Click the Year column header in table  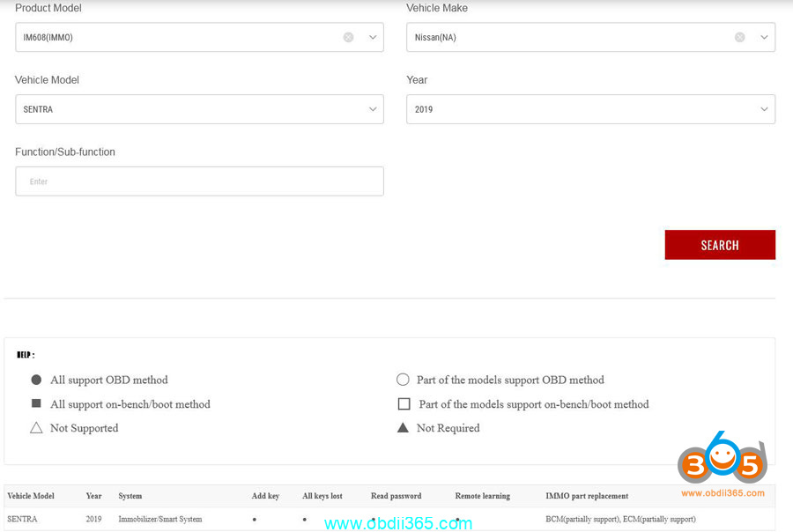(x=93, y=496)
